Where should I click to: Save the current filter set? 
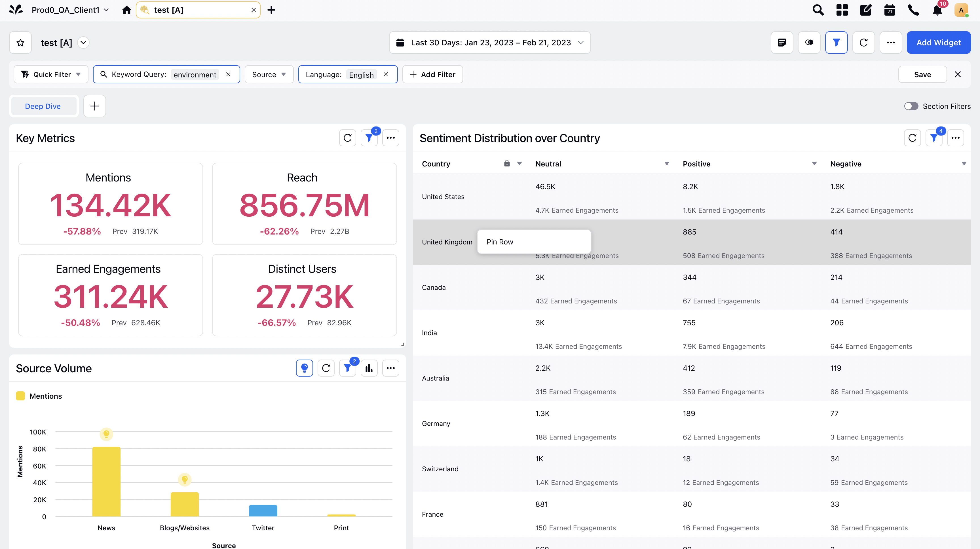point(922,74)
